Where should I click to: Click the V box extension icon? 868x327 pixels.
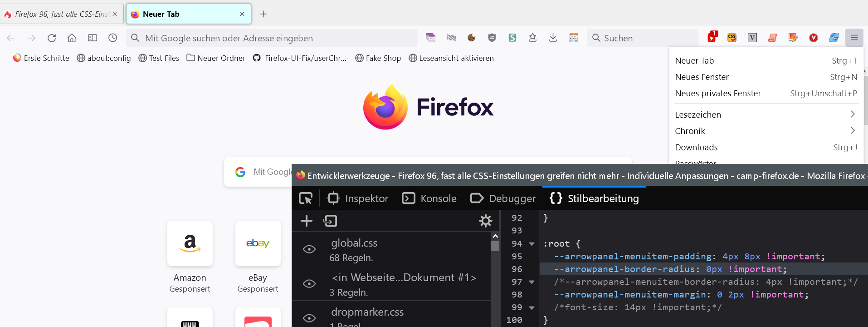pos(752,38)
